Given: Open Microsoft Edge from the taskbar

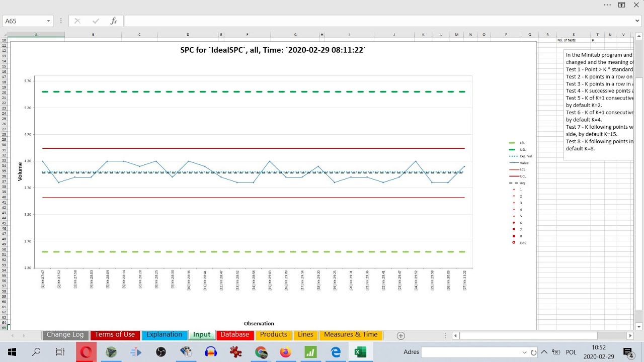Looking at the screenshot, I should point(336,352).
